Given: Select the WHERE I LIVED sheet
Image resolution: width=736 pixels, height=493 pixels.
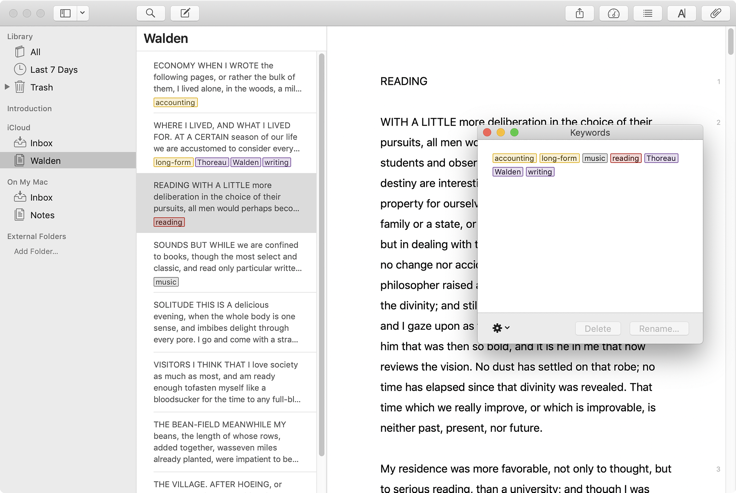Looking at the screenshot, I should (227, 143).
